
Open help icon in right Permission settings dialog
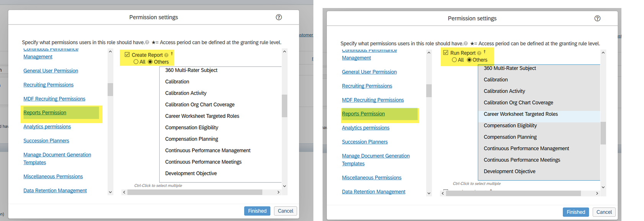click(597, 18)
